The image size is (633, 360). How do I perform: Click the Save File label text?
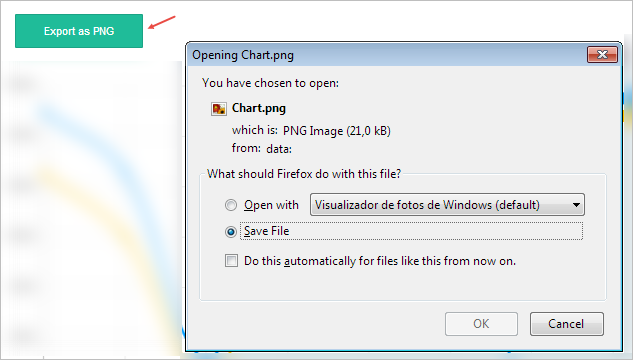(266, 231)
